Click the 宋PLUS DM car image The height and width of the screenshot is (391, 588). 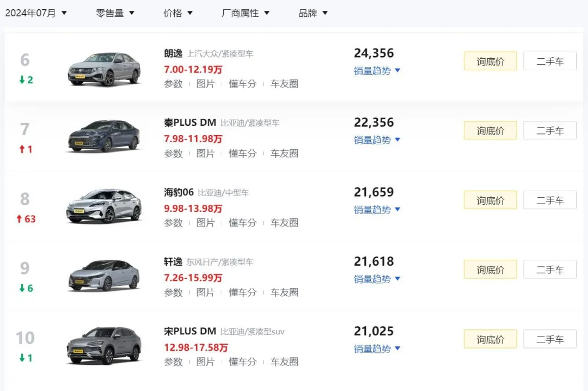(104, 345)
